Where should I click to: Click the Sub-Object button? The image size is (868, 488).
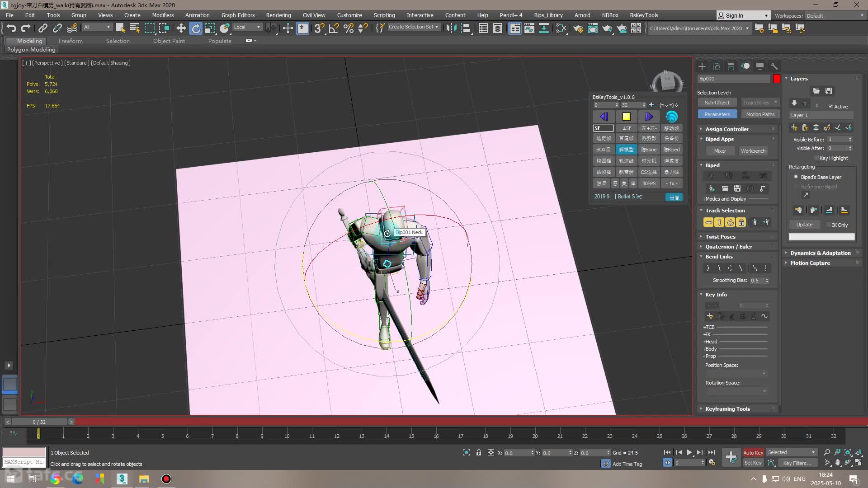click(717, 103)
